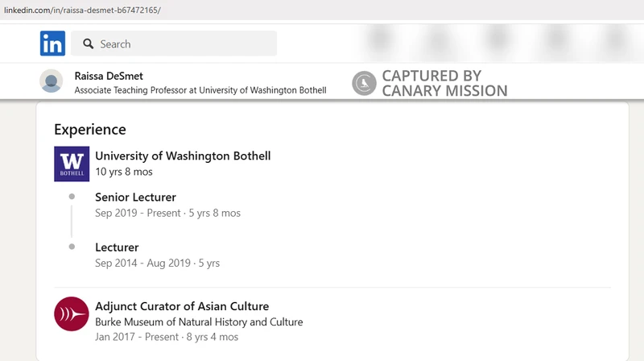Screen dimensions: 644x361
Task: Open the University of Washington Bothell link
Action: click(183, 156)
